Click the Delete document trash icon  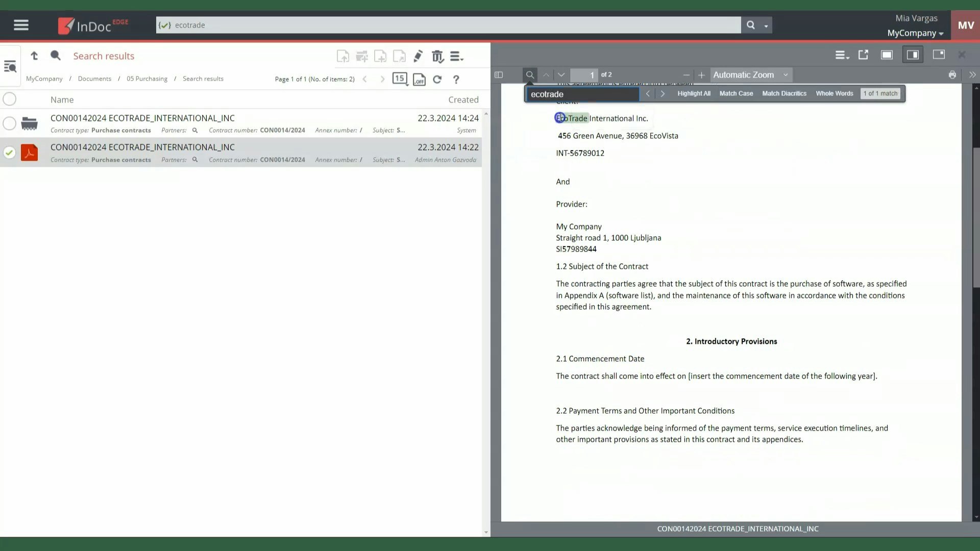click(x=437, y=56)
